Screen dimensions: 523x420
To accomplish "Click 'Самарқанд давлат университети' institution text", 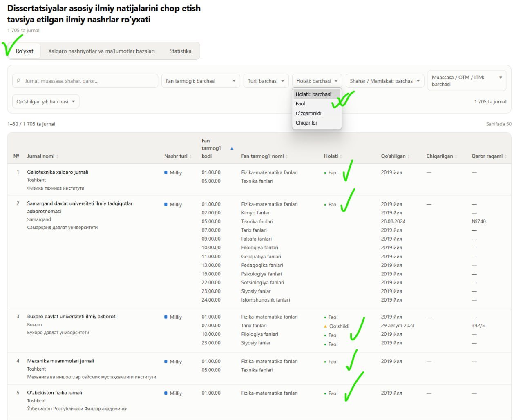I will coord(63,228).
